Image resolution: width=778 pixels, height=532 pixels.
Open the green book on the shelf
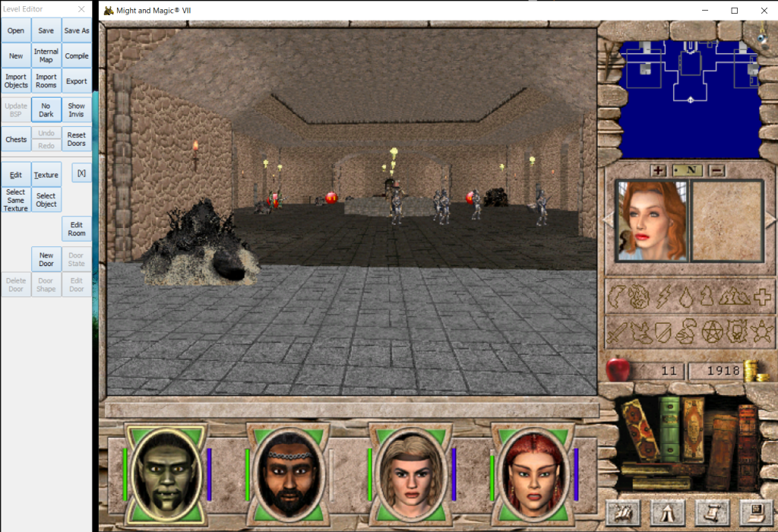(670, 429)
